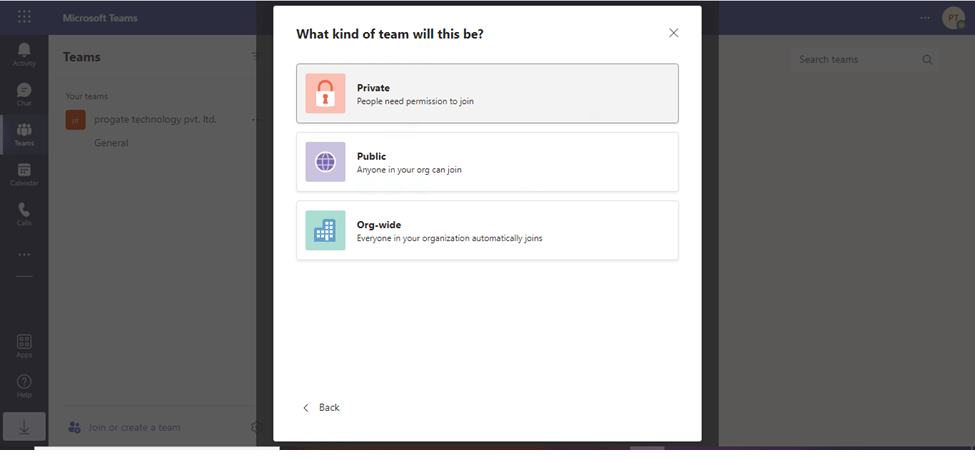Select Private team type
The width and height of the screenshot is (975, 460).
pos(487,93)
